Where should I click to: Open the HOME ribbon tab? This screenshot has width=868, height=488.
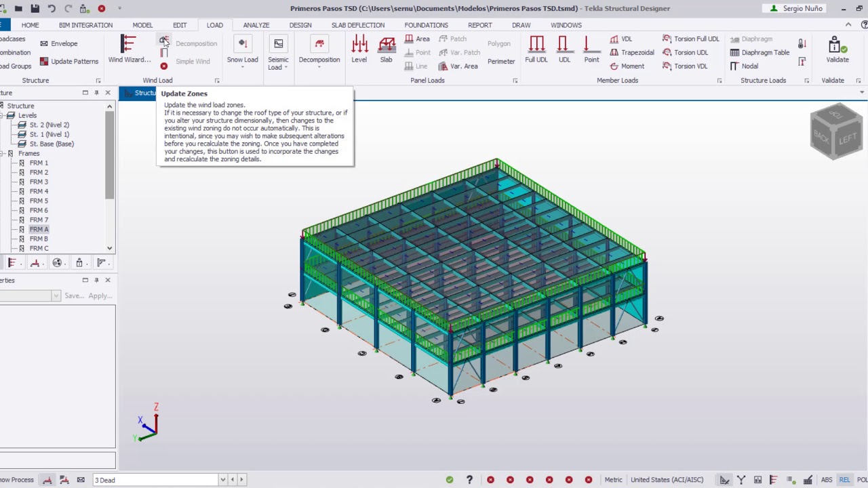coord(30,25)
